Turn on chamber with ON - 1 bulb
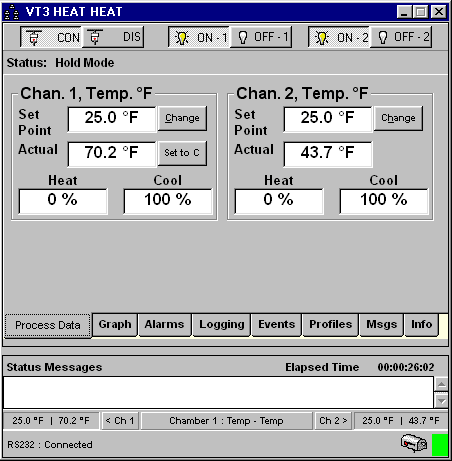The width and height of the screenshot is (452, 461). (x=199, y=37)
